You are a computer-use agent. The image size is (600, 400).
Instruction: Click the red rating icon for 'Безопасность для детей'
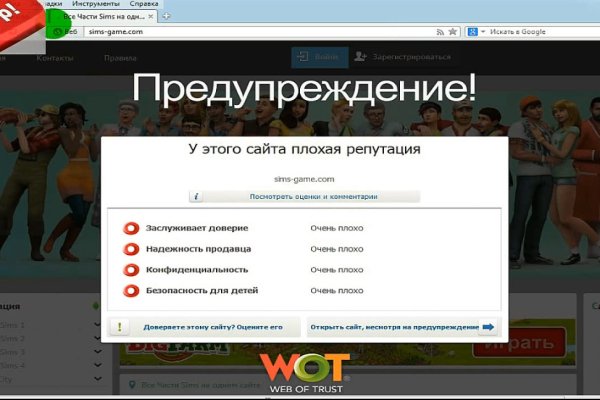click(x=130, y=291)
